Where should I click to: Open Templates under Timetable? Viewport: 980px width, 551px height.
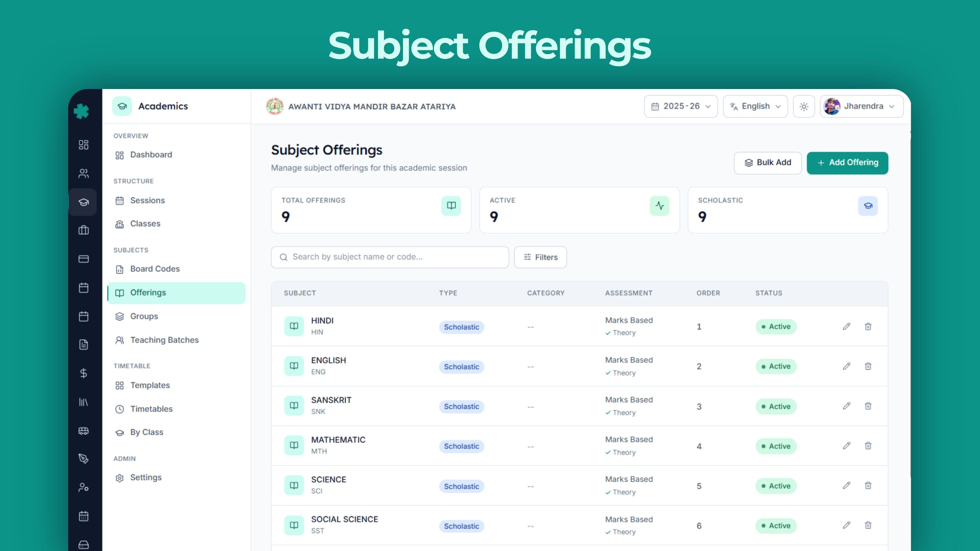tap(176, 385)
